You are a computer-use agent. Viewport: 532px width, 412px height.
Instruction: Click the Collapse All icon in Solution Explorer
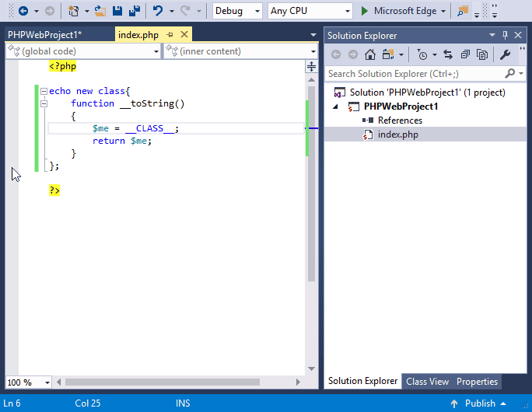tap(465, 54)
